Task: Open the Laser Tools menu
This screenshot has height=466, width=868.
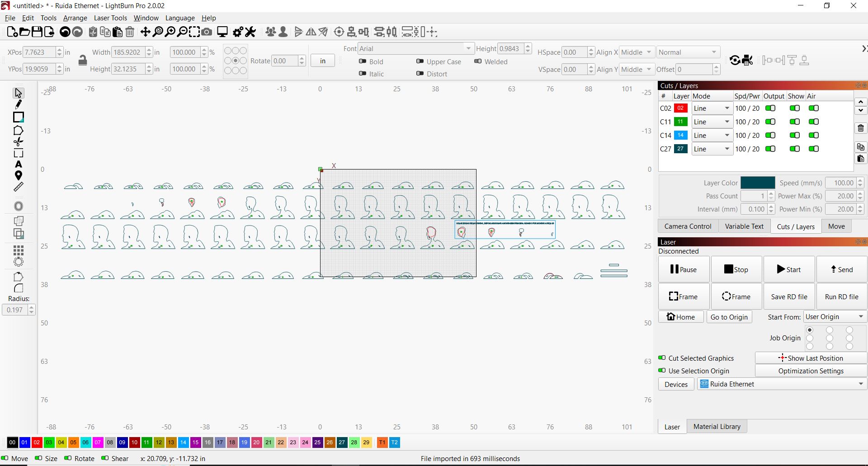Action: click(x=110, y=18)
